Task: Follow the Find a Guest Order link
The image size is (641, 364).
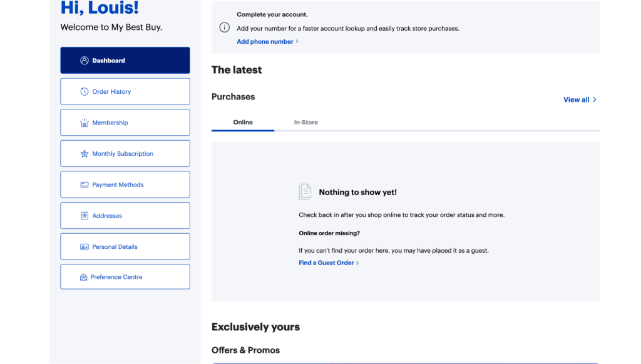Action: click(x=326, y=263)
